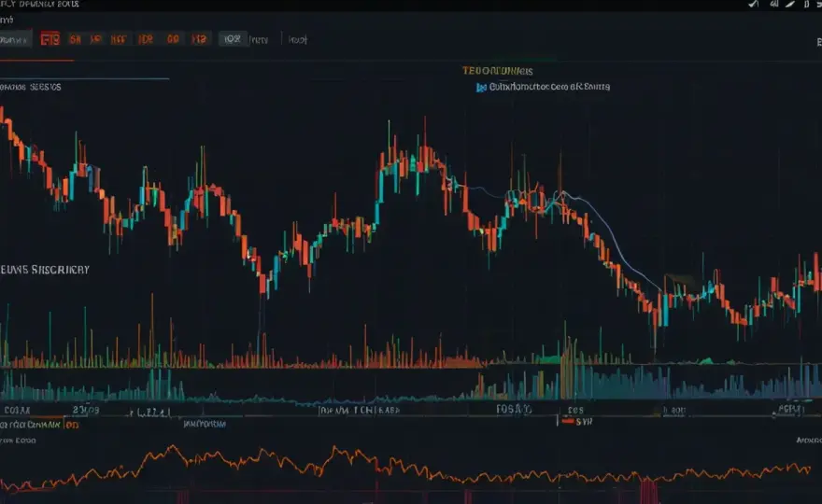Select the orange H8 timeframe button
Image resolution: width=822 pixels, height=504 pixels.
click(x=199, y=39)
